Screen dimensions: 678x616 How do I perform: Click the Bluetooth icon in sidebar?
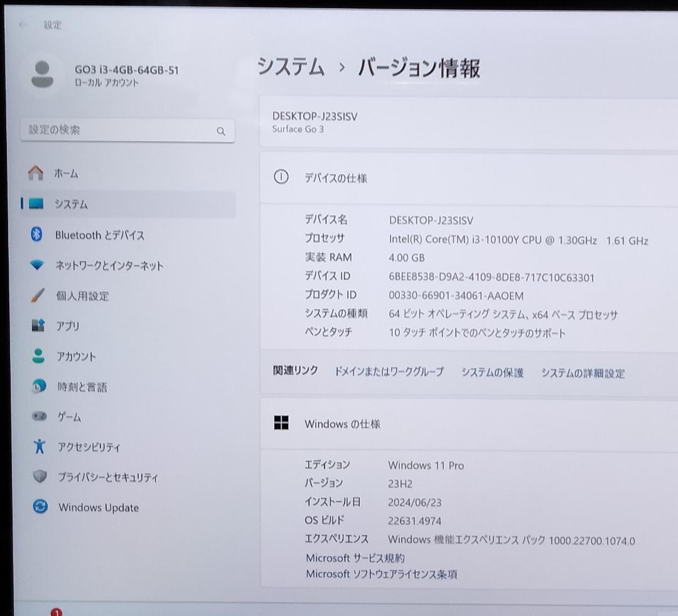pos(37,234)
